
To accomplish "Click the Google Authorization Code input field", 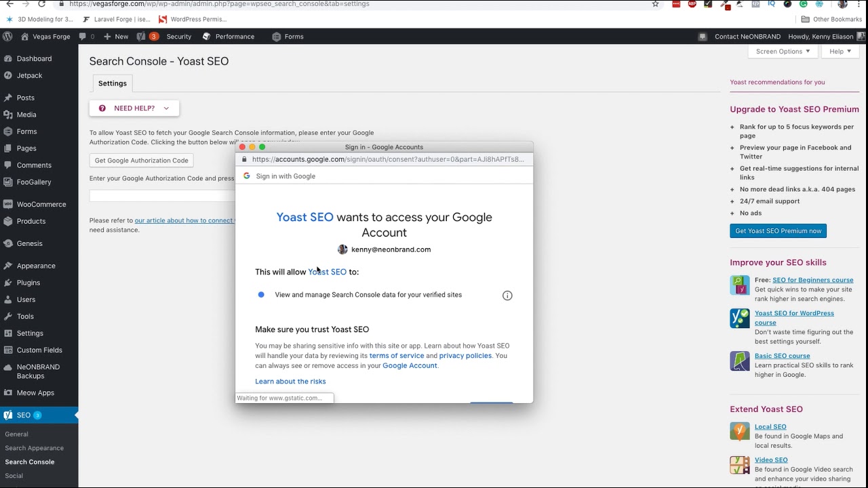I will [x=162, y=196].
